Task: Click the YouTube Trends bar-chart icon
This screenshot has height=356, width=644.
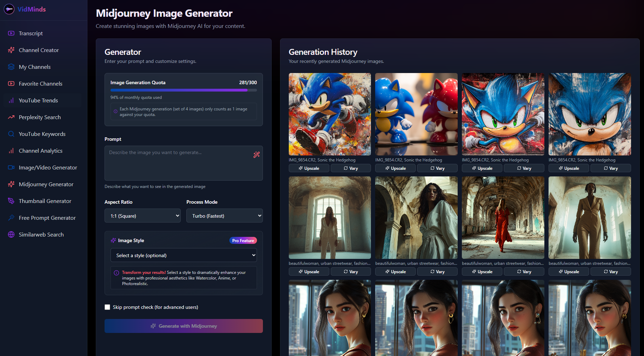Action: pyautogui.click(x=11, y=100)
